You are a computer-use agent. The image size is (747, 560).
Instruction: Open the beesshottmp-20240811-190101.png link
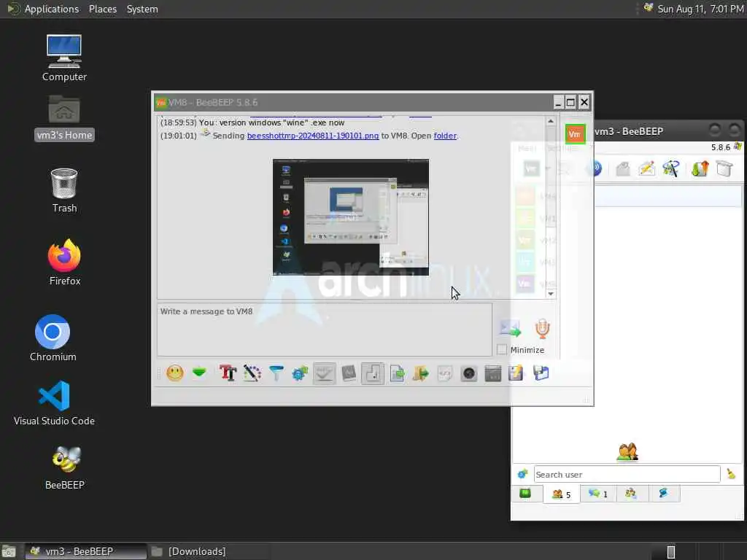(313, 136)
